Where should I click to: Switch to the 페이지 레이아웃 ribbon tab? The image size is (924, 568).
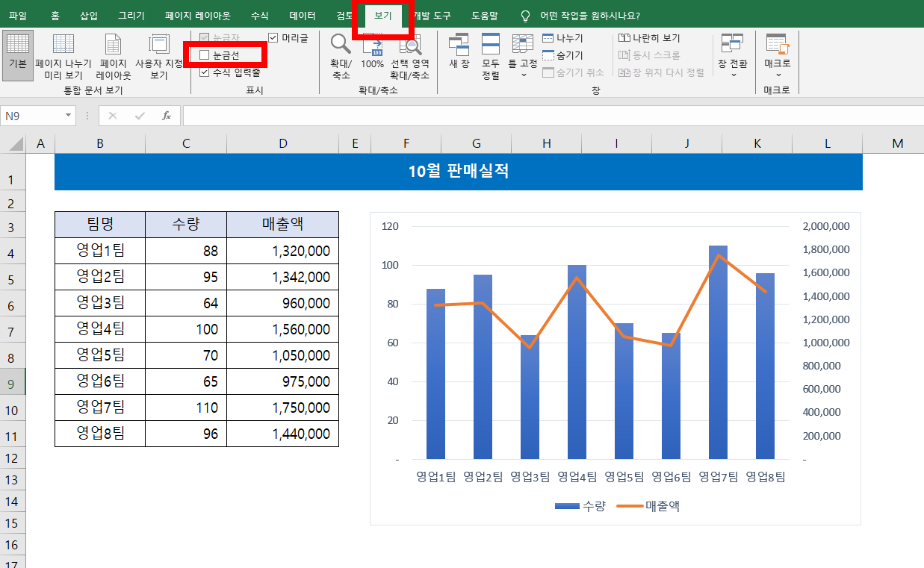(198, 16)
